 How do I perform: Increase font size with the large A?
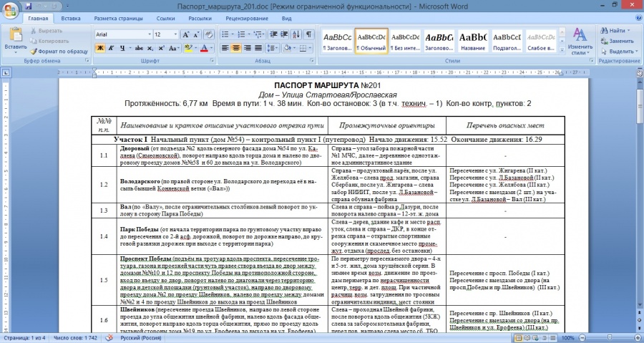pyautogui.click(x=185, y=34)
